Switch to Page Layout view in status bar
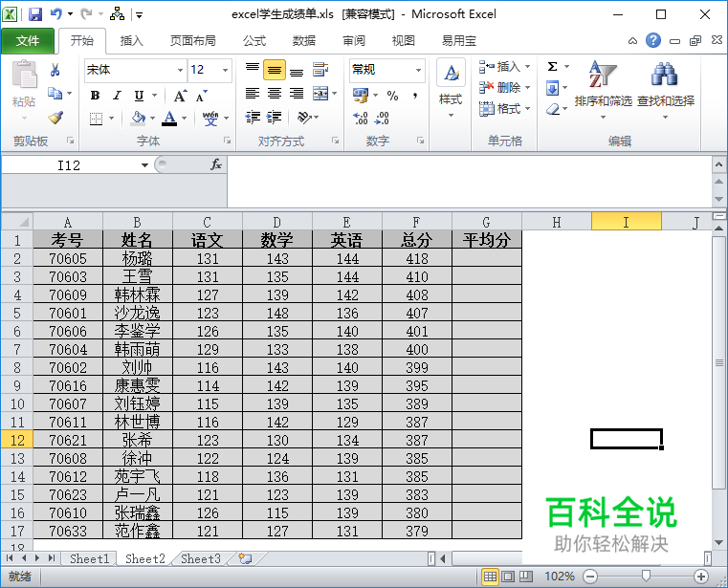This screenshot has height=588, width=728. (508, 577)
